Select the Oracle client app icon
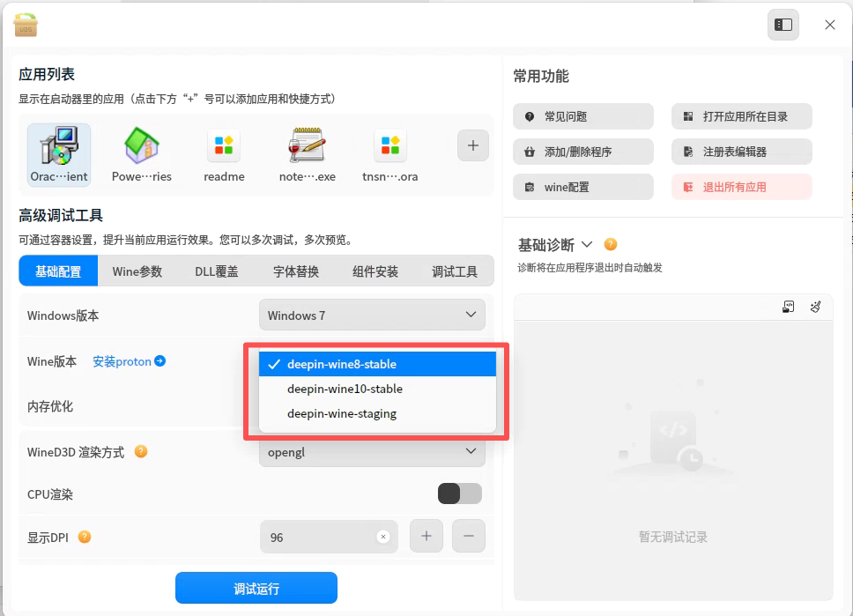853x616 pixels. tap(59, 154)
